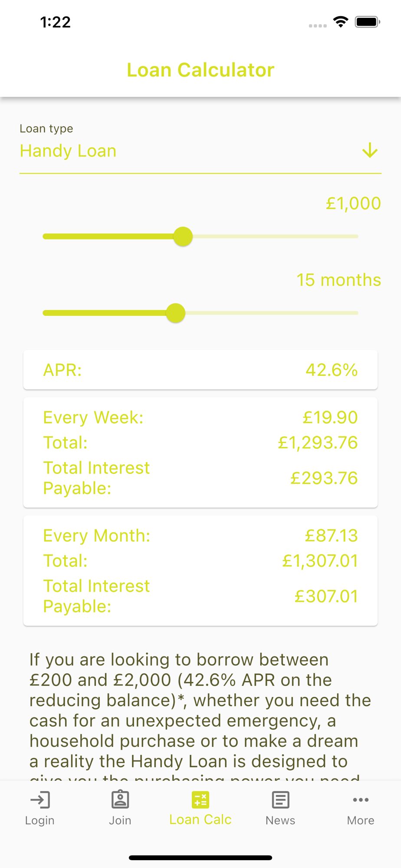Tap the Loan Calculator header title
The width and height of the screenshot is (401, 868).
tap(200, 70)
